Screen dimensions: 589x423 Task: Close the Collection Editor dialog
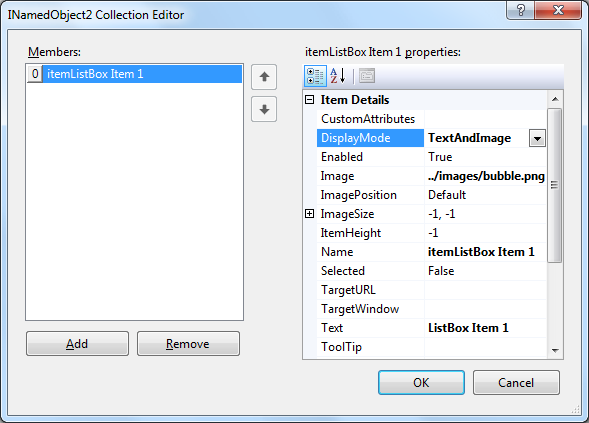click(558, 10)
